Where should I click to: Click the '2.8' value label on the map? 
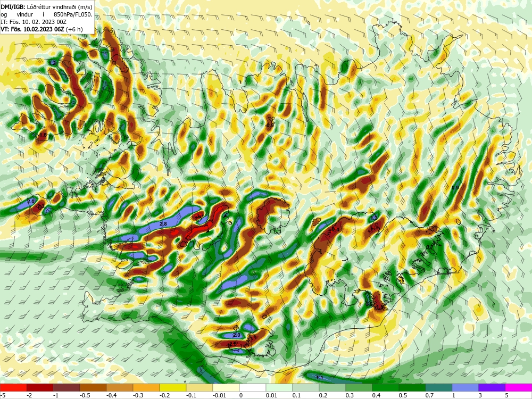(x=163, y=223)
